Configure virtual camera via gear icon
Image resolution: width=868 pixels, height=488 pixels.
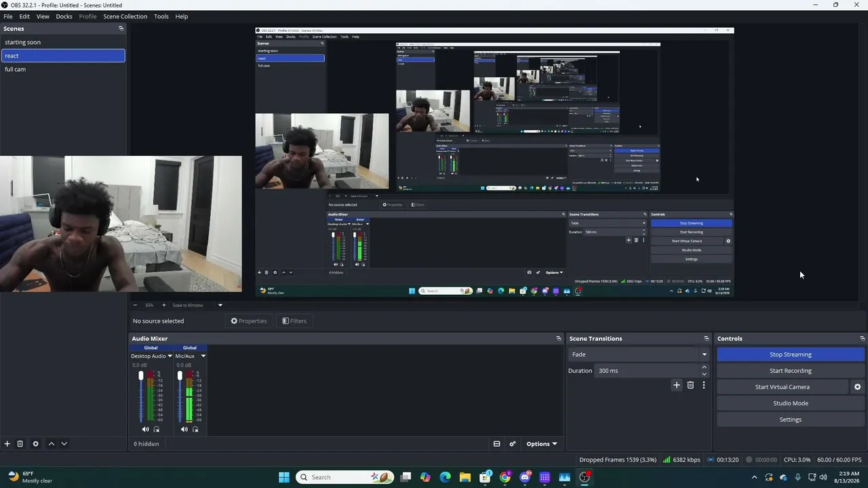[x=857, y=387]
